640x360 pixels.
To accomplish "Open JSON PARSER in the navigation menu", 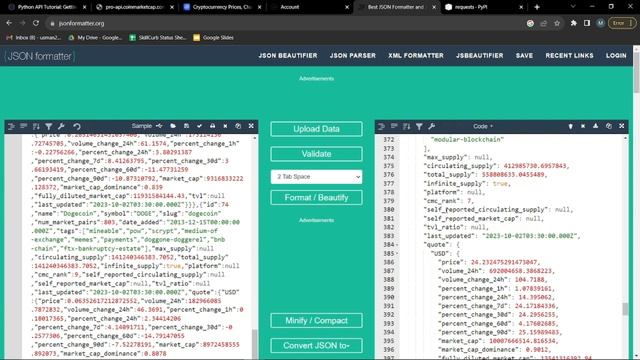I will coord(353,56).
